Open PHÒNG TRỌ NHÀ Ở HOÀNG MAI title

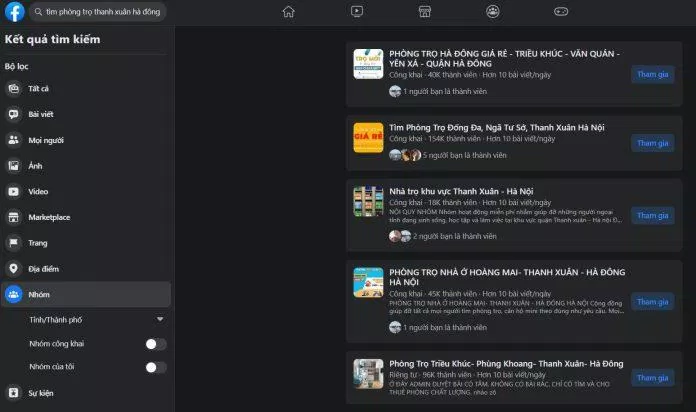click(507, 277)
